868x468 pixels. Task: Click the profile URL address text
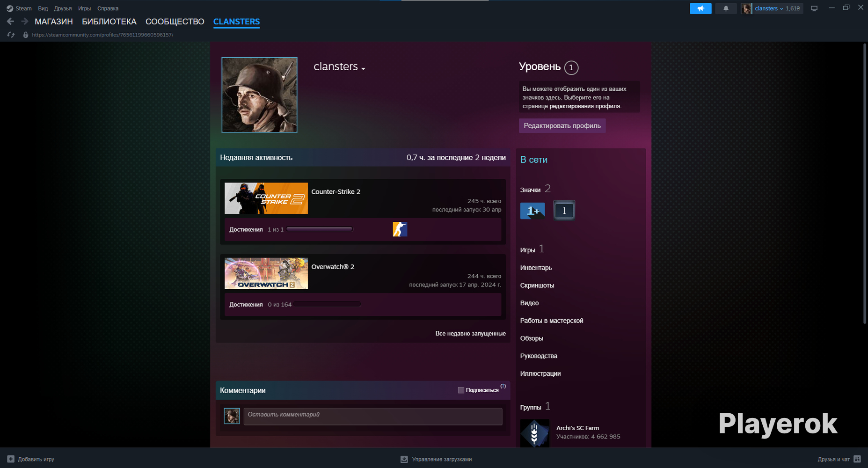[102, 35]
